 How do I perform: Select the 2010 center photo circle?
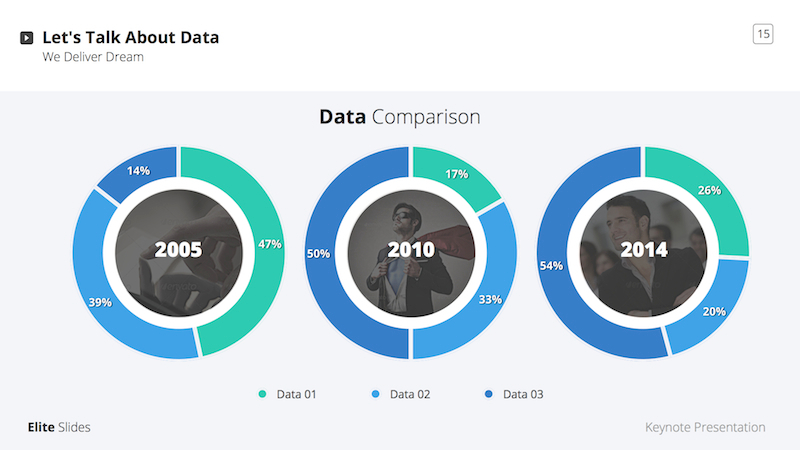coord(411,250)
